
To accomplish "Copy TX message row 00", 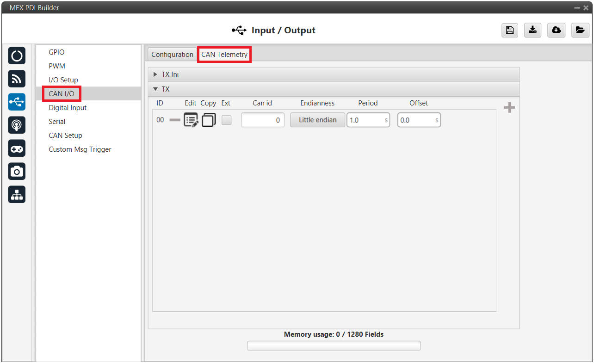I will [208, 120].
